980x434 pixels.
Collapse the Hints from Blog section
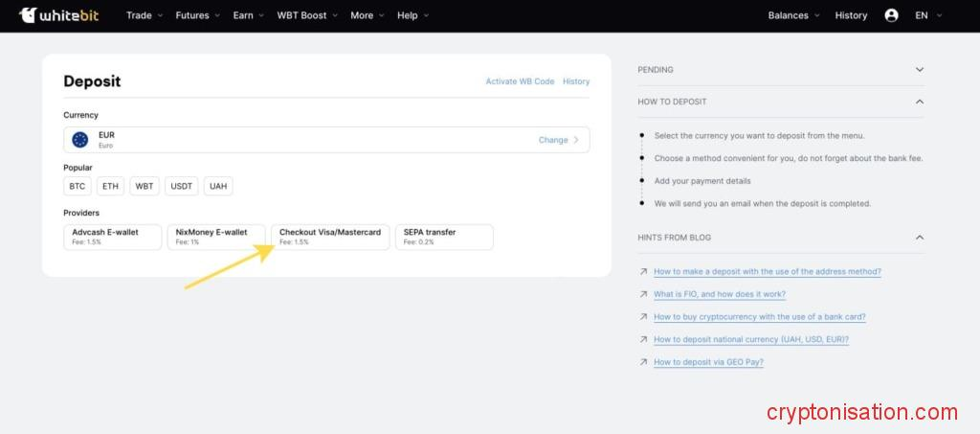click(919, 238)
